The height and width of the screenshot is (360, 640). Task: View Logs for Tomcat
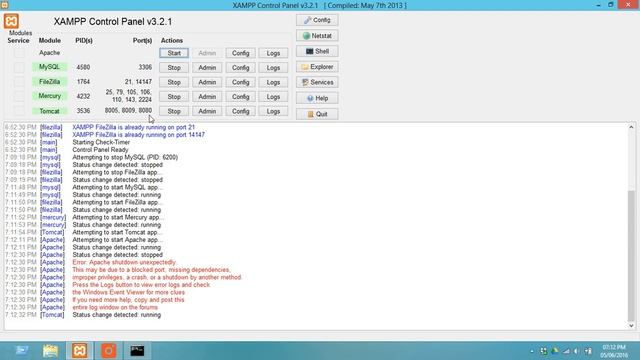coord(273,111)
